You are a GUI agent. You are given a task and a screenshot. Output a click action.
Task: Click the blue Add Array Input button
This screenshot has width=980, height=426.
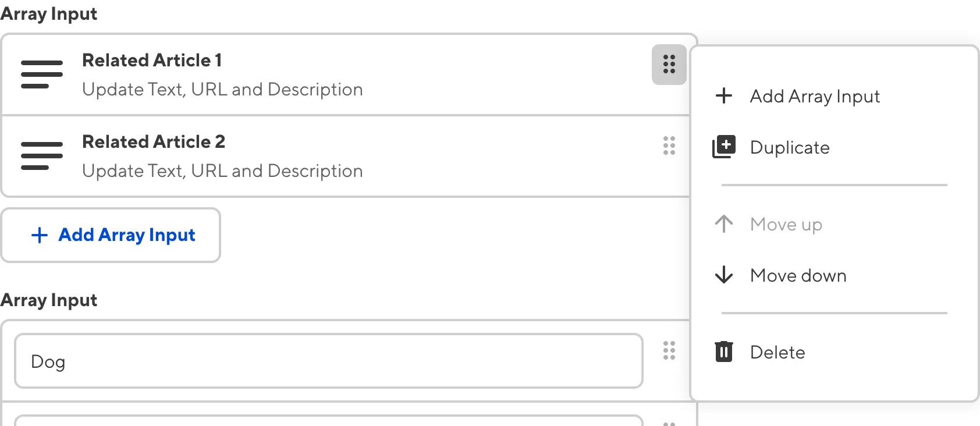point(111,235)
